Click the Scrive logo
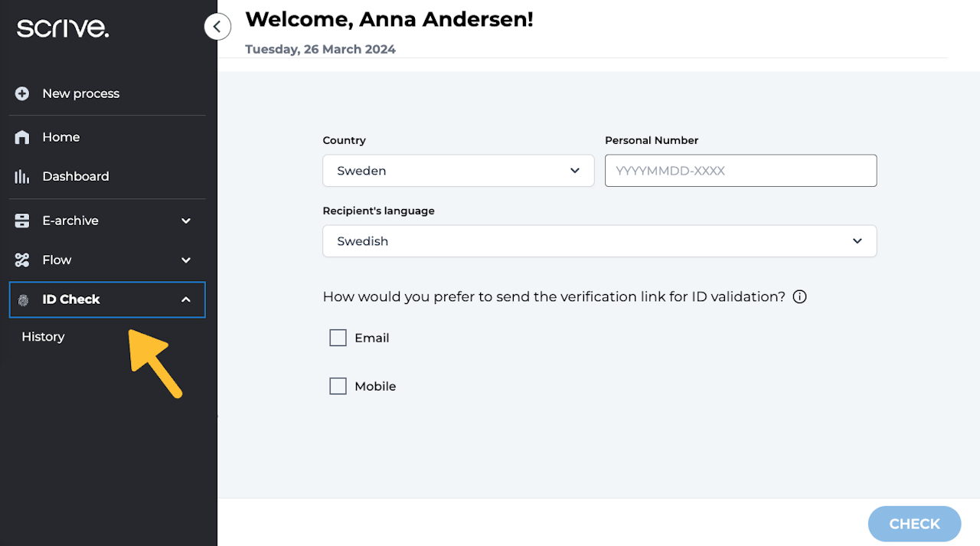 [x=63, y=28]
